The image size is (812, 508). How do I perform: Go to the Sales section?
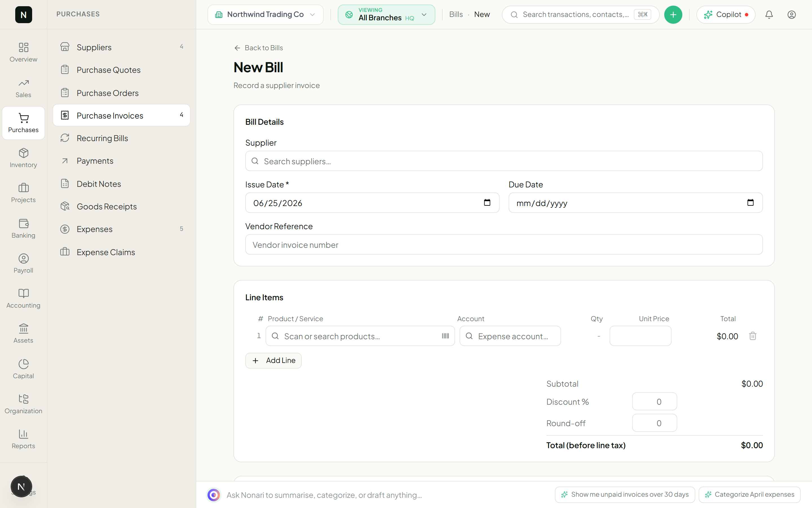[x=23, y=88]
